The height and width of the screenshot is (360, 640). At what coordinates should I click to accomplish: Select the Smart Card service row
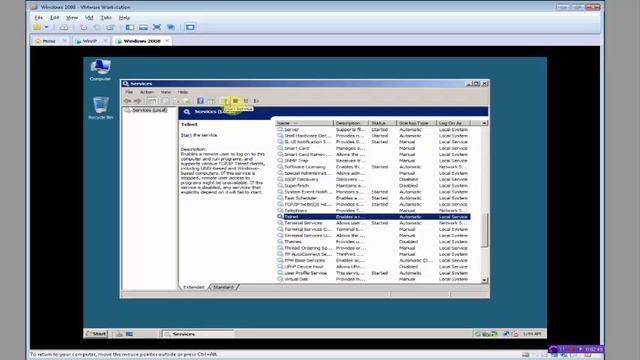point(373,148)
